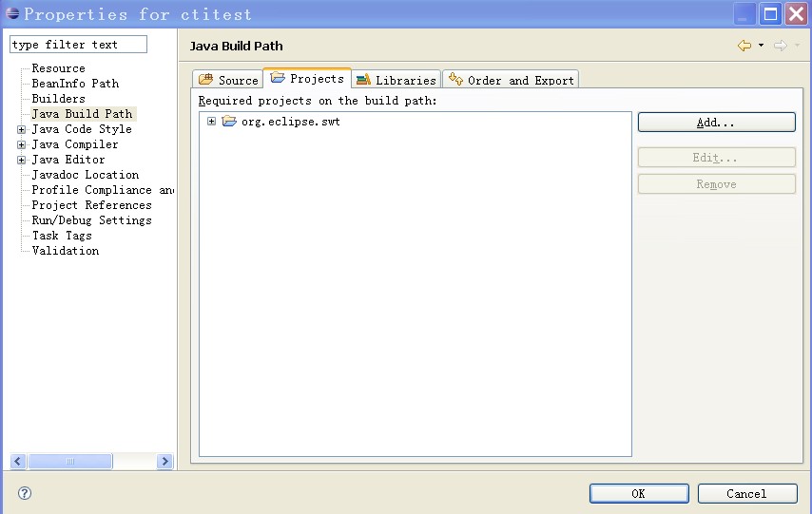812x514 pixels.
Task: Switch to Order and Export tab
Action: point(511,80)
